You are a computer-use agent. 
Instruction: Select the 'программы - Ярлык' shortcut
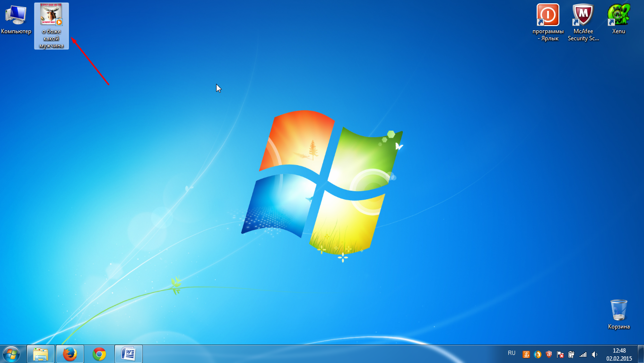click(x=548, y=22)
